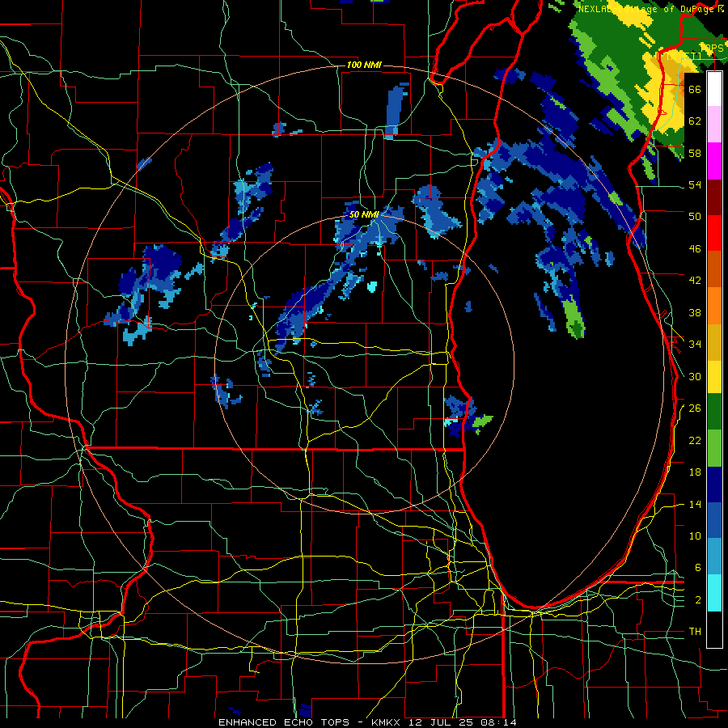
Task: Click the legend value '34'
Action: coord(695,345)
